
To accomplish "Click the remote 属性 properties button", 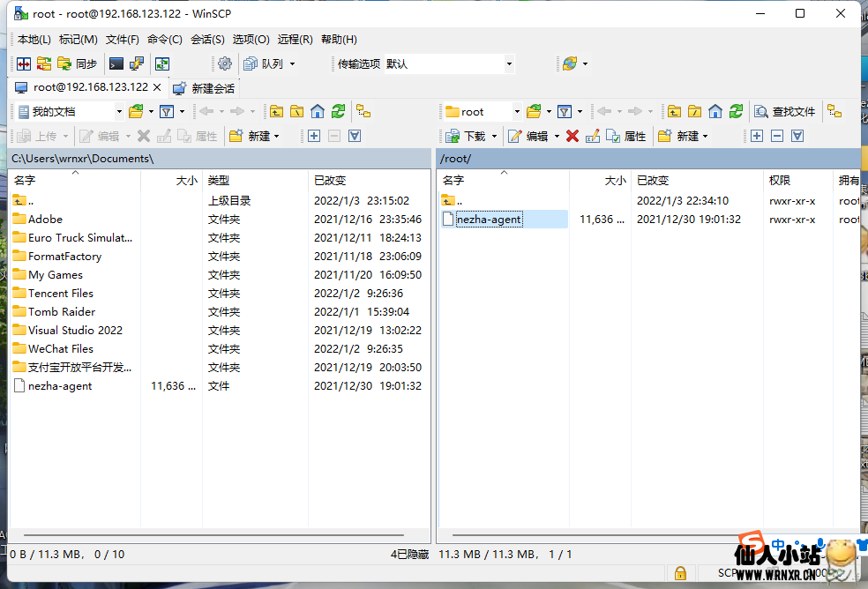I will (x=626, y=136).
